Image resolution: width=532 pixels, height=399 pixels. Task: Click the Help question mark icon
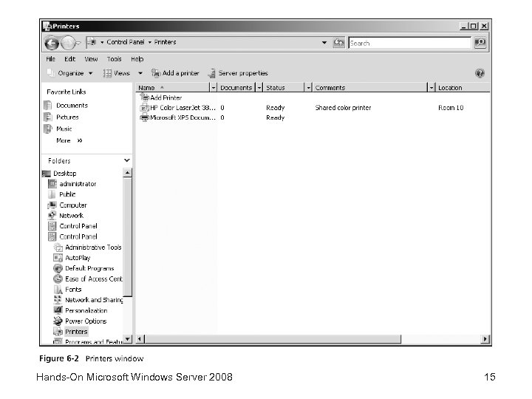(x=480, y=73)
